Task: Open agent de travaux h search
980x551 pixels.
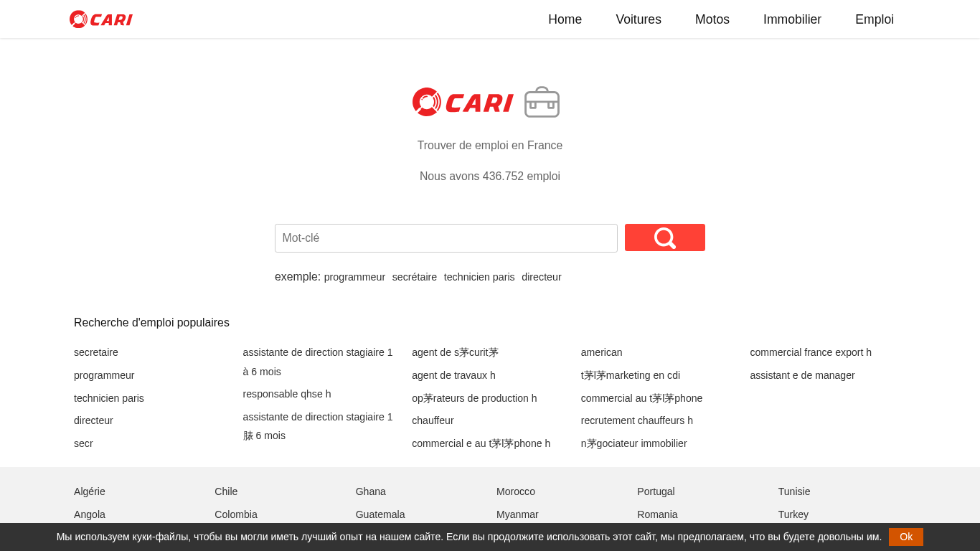Action: pos(453,375)
